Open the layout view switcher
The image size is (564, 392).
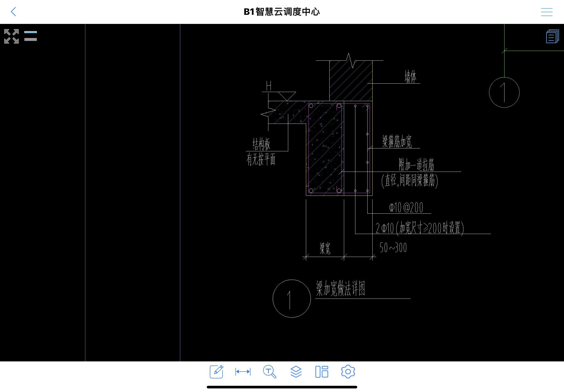point(322,372)
